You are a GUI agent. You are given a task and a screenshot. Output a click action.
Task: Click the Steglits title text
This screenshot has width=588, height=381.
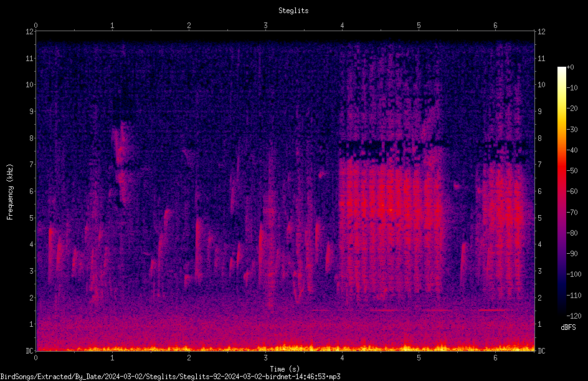[293, 11]
